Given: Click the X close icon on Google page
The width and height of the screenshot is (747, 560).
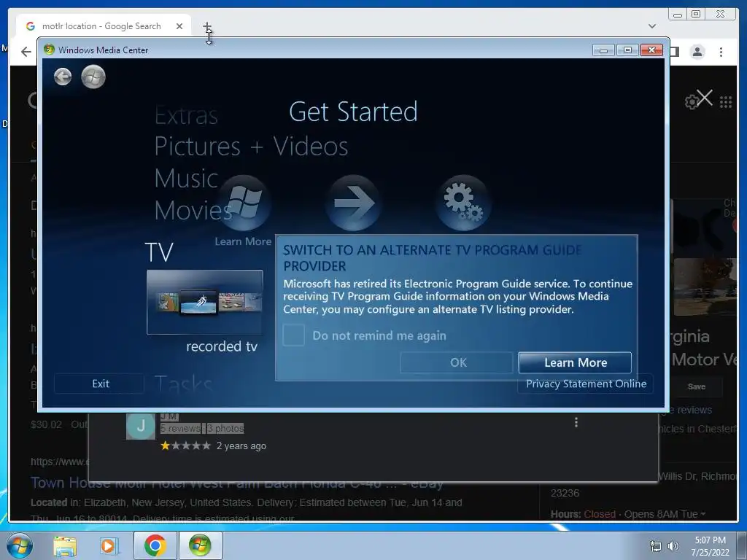Looking at the screenshot, I should (x=705, y=98).
